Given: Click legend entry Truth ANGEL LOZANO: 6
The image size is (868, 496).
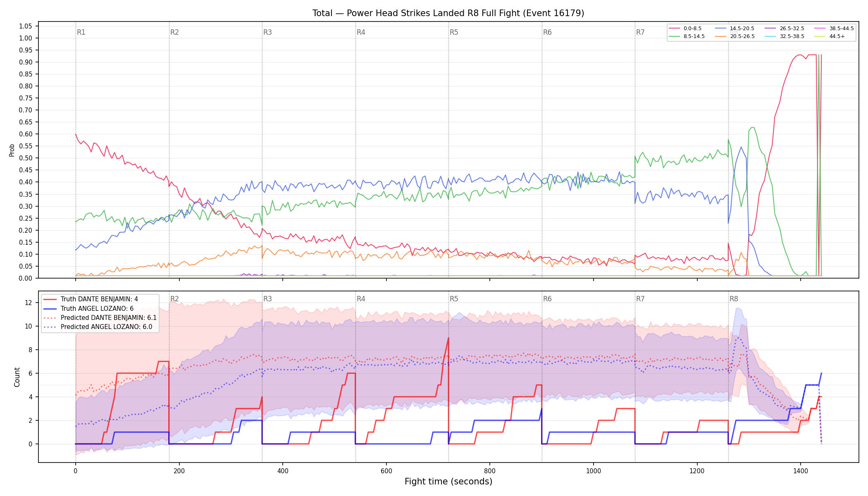Looking at the screenshot, I should pos(97,308).
